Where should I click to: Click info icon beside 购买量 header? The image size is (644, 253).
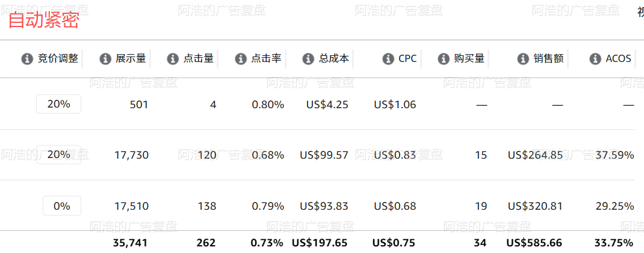pyautogui.click(x=444, y=59)
